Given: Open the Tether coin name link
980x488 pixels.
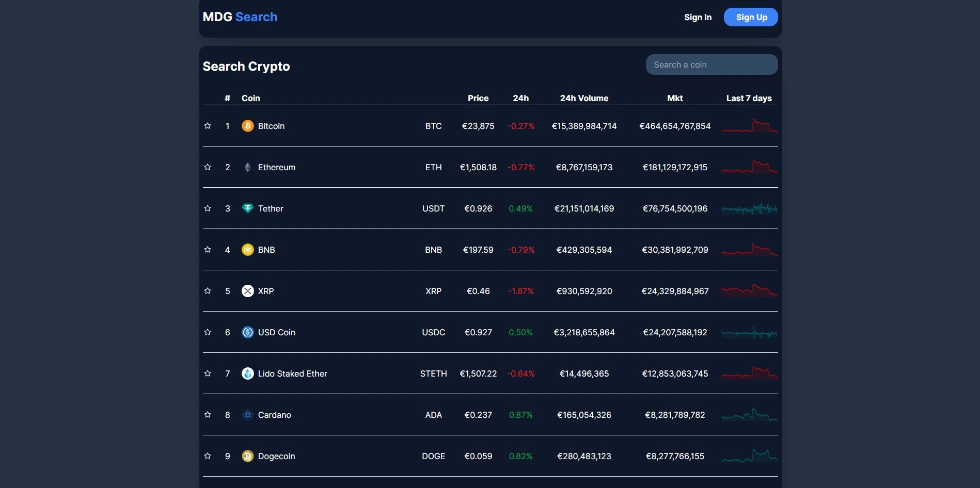Looking at the screenshot, I should click(x=271, y=208).
